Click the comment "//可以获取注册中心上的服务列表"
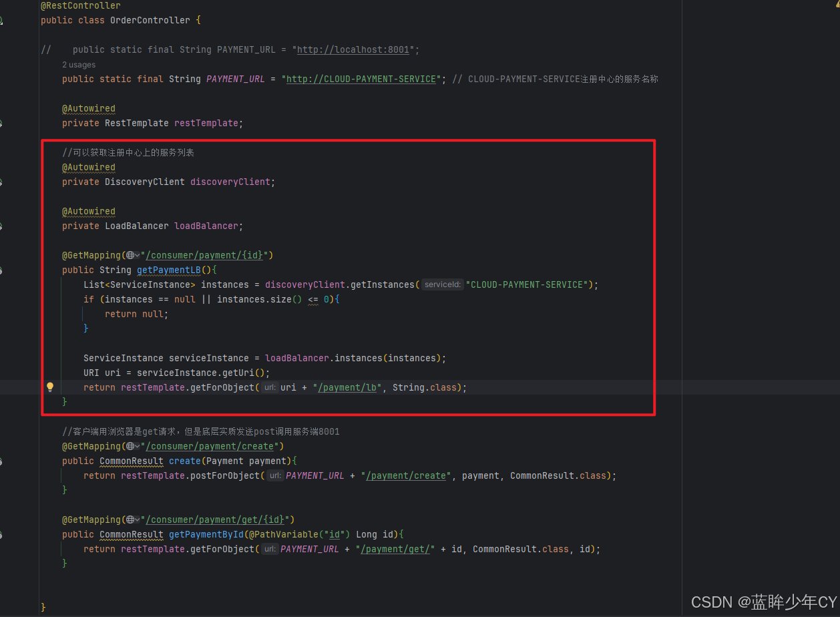Viewport: 840px width, 617px height. point(128,152)
